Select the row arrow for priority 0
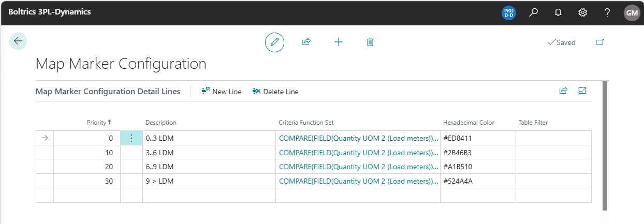The image size is (644, 224). tap(45, 138)
